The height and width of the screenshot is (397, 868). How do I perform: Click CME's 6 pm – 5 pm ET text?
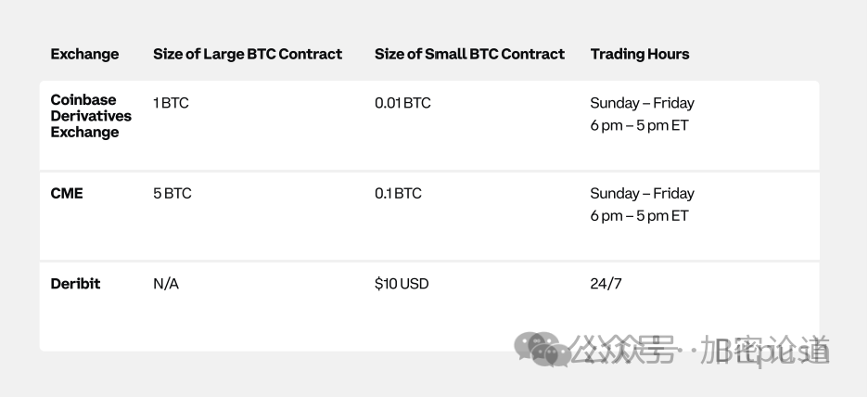(639, 215)
